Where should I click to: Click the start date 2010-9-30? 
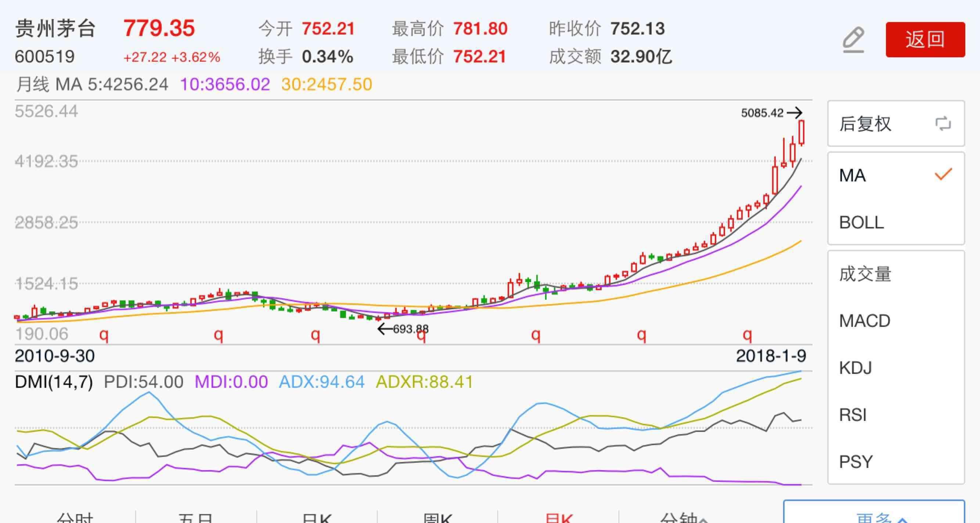[55, 356]
